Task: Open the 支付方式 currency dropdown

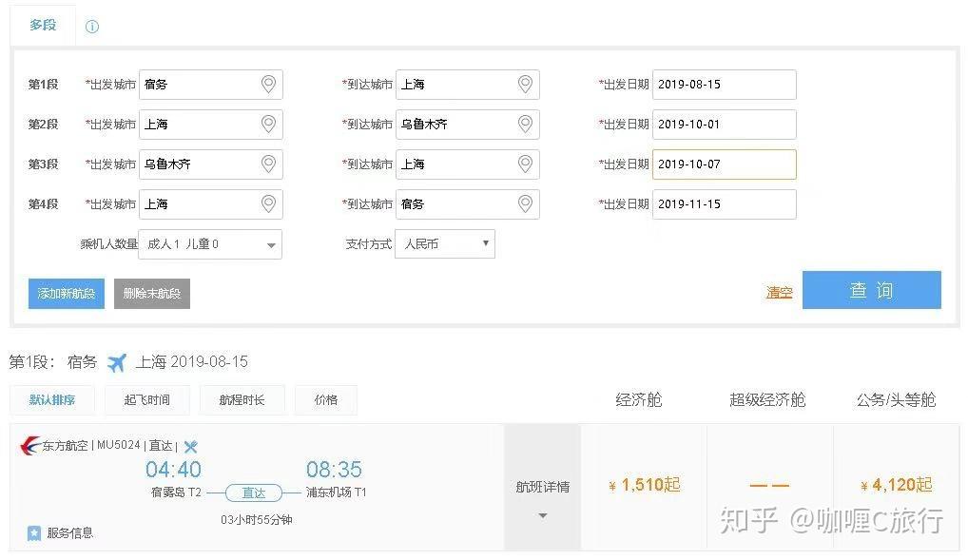Action: coord(445,244)
